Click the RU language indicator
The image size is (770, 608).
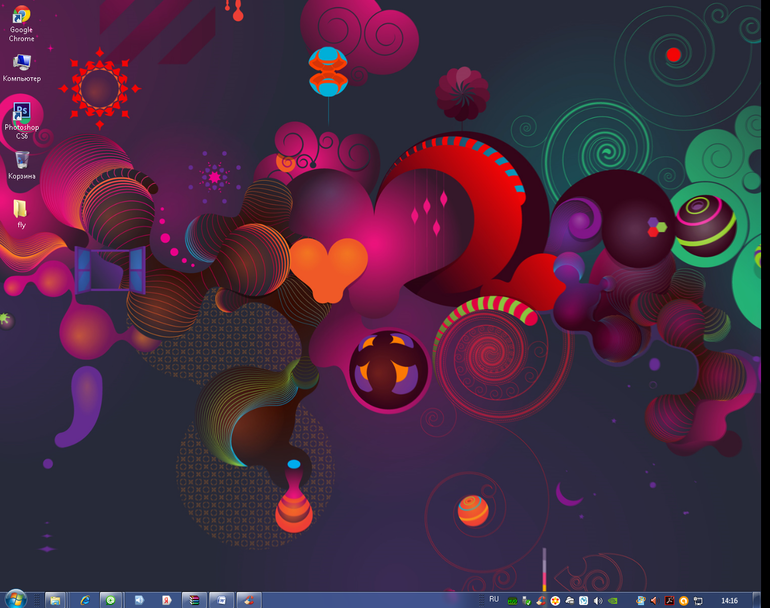pos(494,600)
